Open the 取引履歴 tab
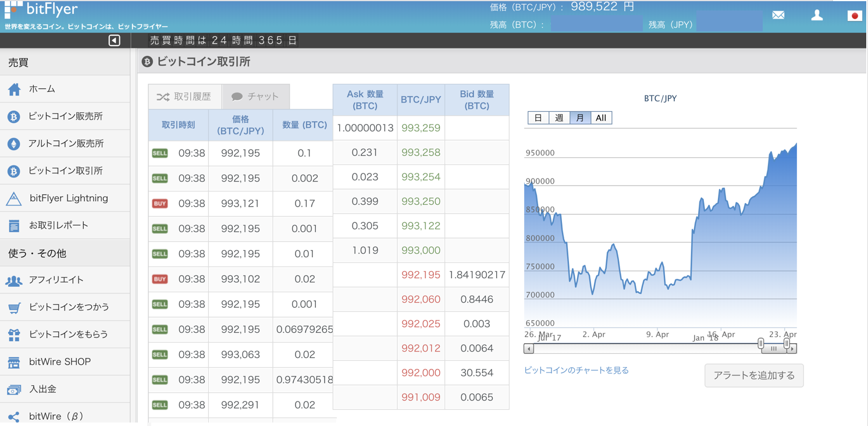The height and width of the screenshot is (426, 868). tap(185, 97)
